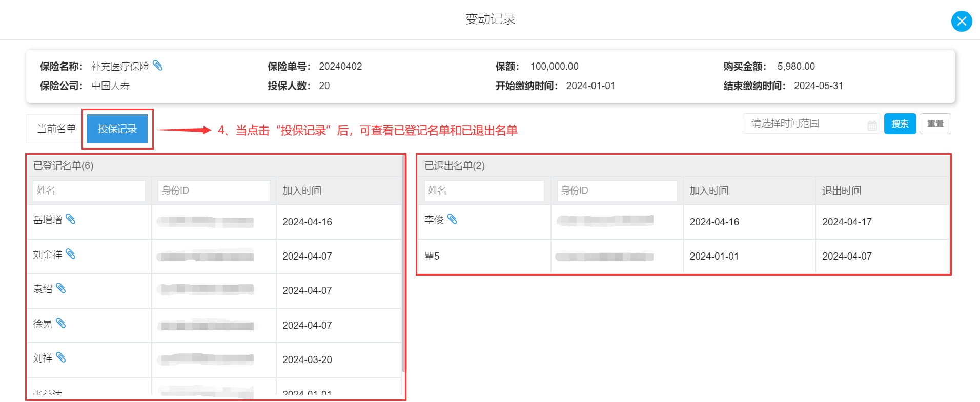
Task: Click 2024-04-07 join date for 刘金祥
Action: tap(307, 256)
